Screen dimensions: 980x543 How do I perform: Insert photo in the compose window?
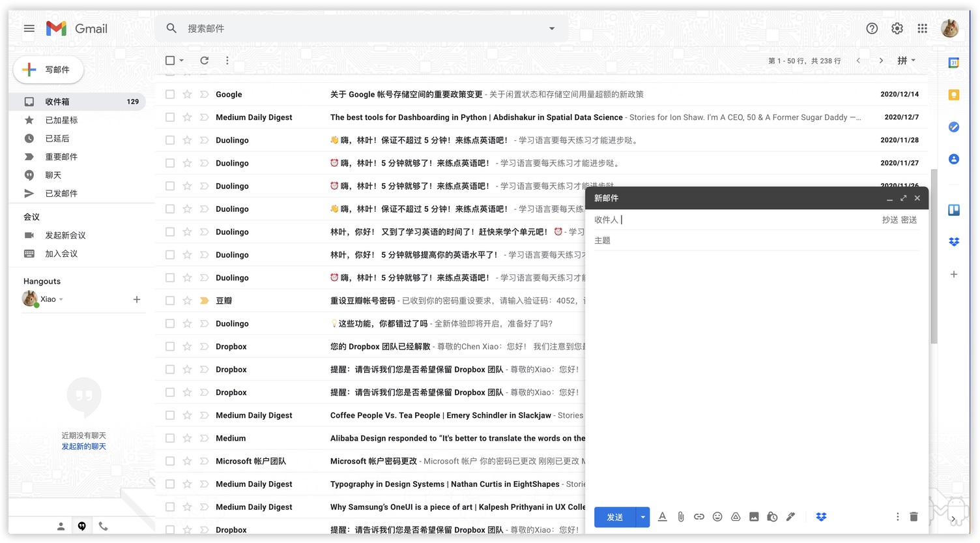754,517
